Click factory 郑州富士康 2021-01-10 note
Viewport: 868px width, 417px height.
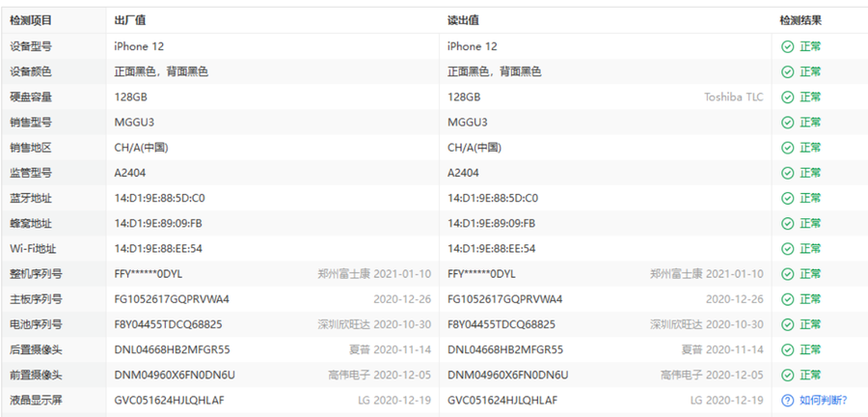pyautogui.click(x=374, y=274)
